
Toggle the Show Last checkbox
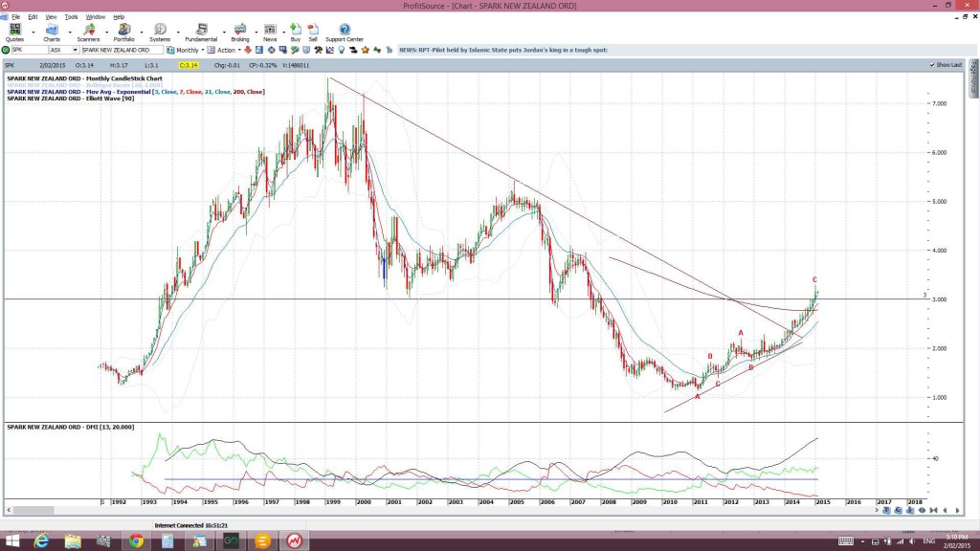coord(932,65)
